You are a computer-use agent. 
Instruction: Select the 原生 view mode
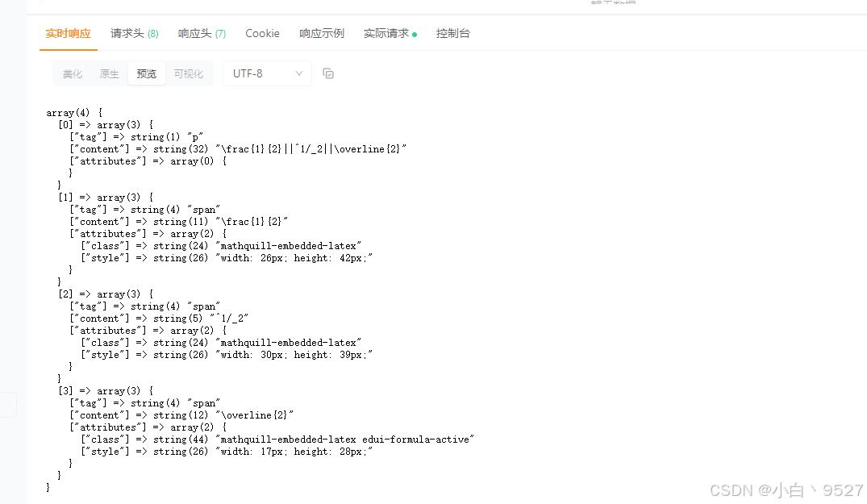pyautogui.click(x=110, y=73)
